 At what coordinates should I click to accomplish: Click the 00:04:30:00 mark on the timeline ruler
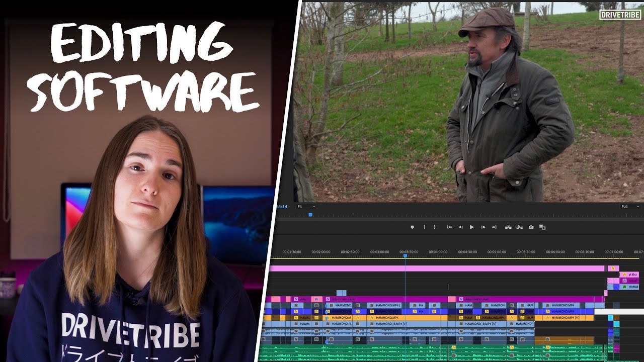click(467, 252)
